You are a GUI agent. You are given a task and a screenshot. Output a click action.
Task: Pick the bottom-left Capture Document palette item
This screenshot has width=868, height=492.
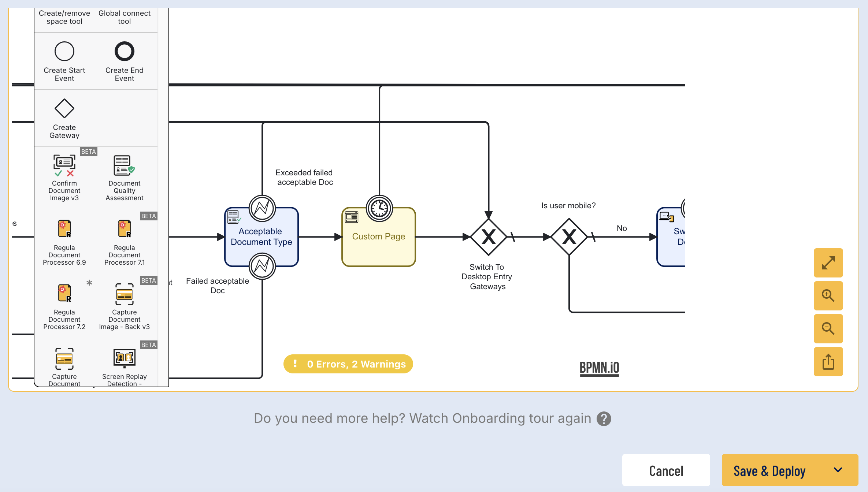pos(64,367)
